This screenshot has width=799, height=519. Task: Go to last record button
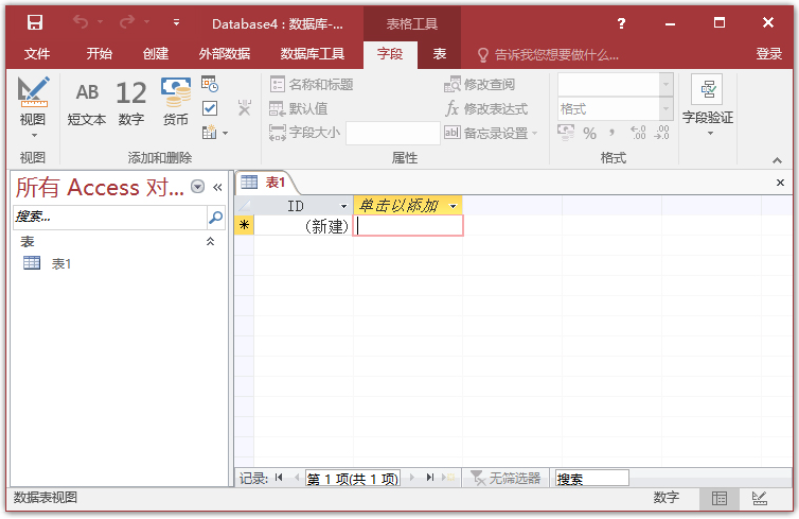430,478
